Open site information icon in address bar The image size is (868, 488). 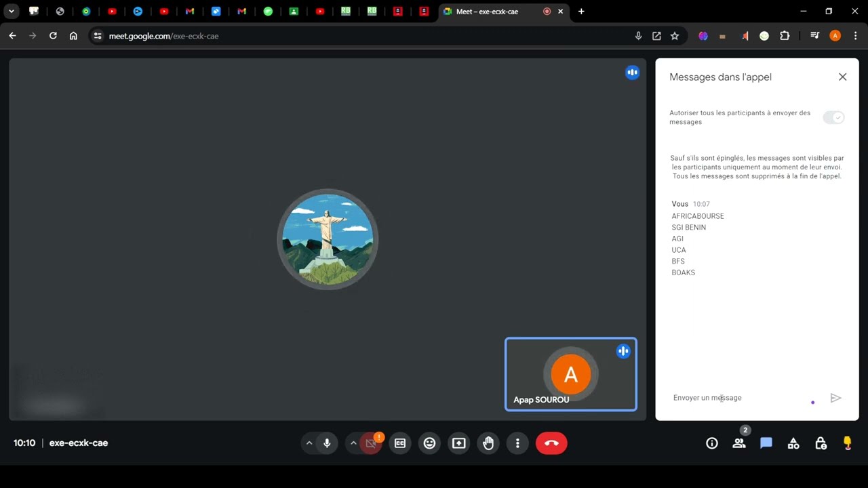point(98,36)
